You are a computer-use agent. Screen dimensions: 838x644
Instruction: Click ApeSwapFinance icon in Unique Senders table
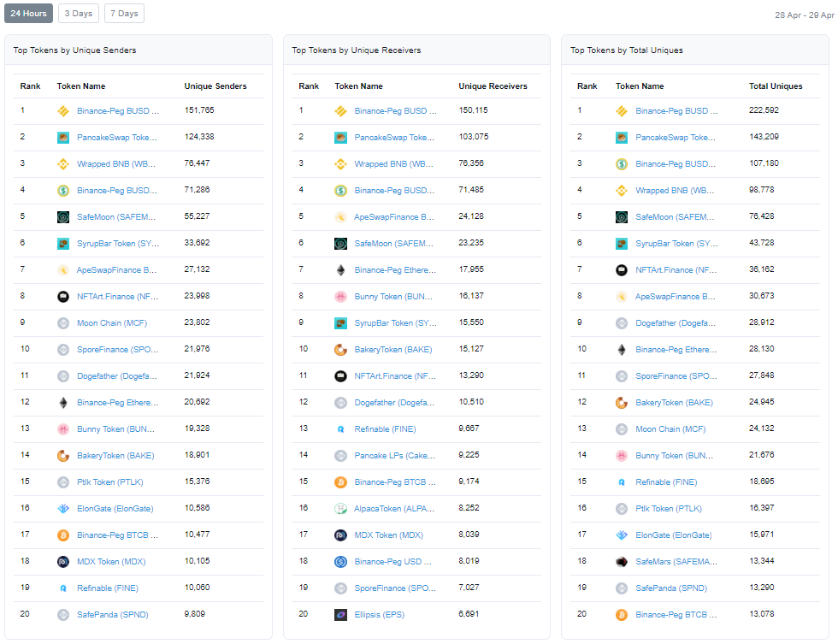63,270
